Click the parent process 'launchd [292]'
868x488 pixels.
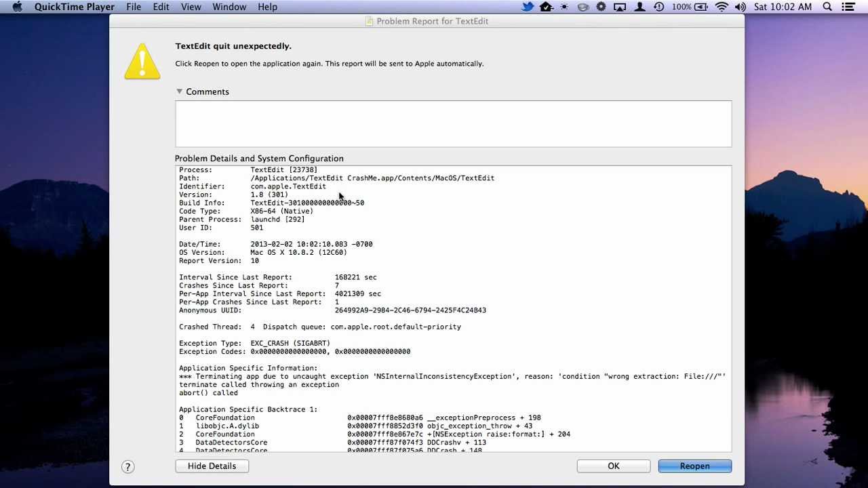pos(277,220)
